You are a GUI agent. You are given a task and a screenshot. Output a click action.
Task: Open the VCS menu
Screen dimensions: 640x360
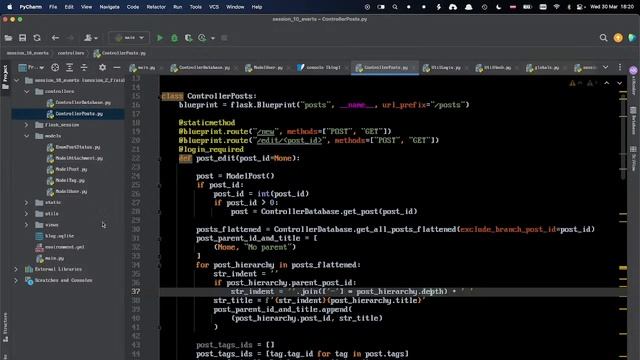(213, 7)
